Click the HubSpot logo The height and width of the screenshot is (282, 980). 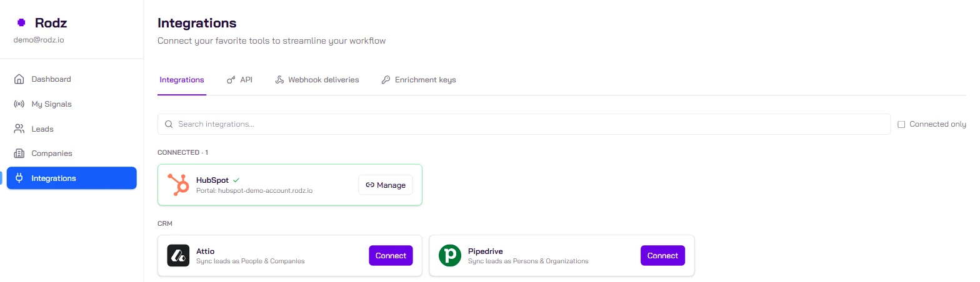179,185
